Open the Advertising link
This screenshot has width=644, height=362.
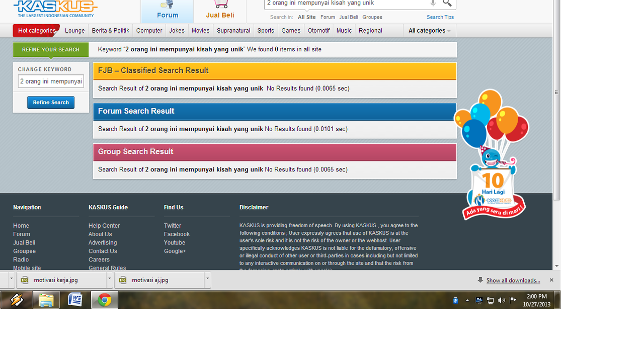point(103,243)
